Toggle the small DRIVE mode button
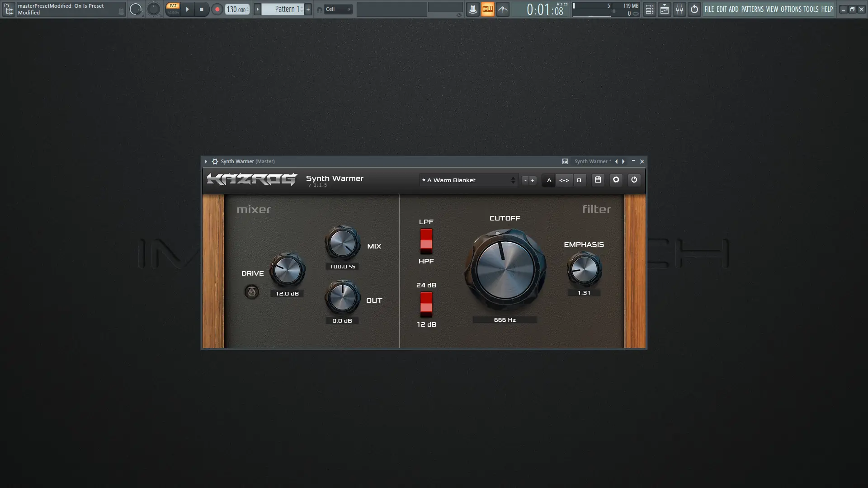The image size is (868, 488). (252, 292)
